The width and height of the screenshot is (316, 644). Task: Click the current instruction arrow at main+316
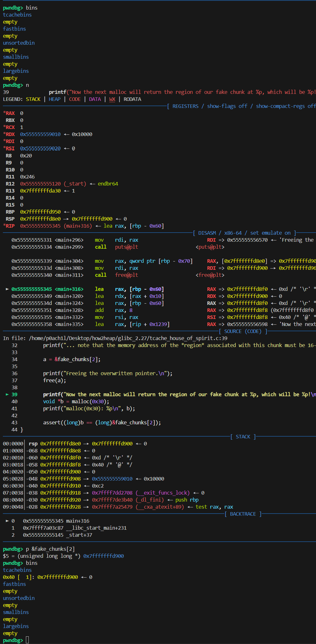click(x=7, y=289)
